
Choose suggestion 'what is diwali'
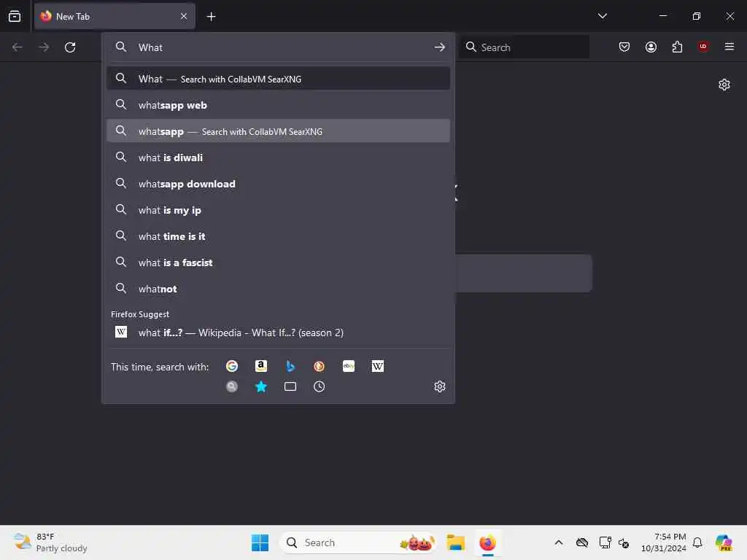point(278,157)
